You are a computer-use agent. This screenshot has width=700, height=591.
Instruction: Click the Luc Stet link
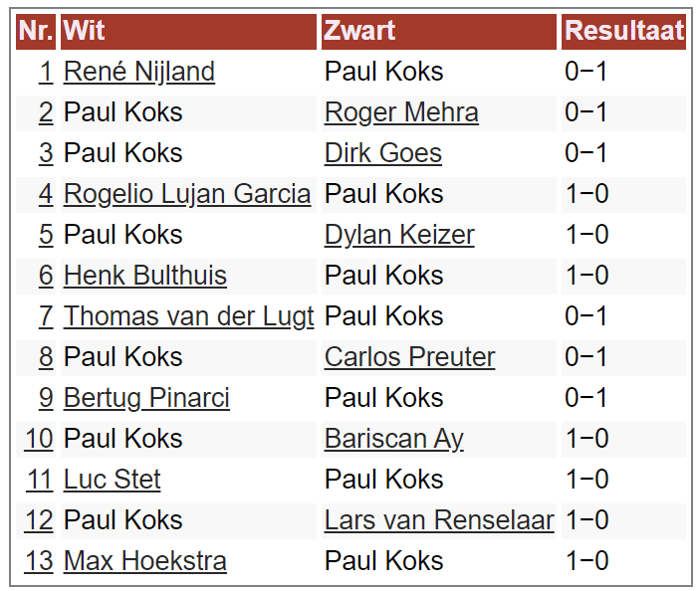click(112, 480)
